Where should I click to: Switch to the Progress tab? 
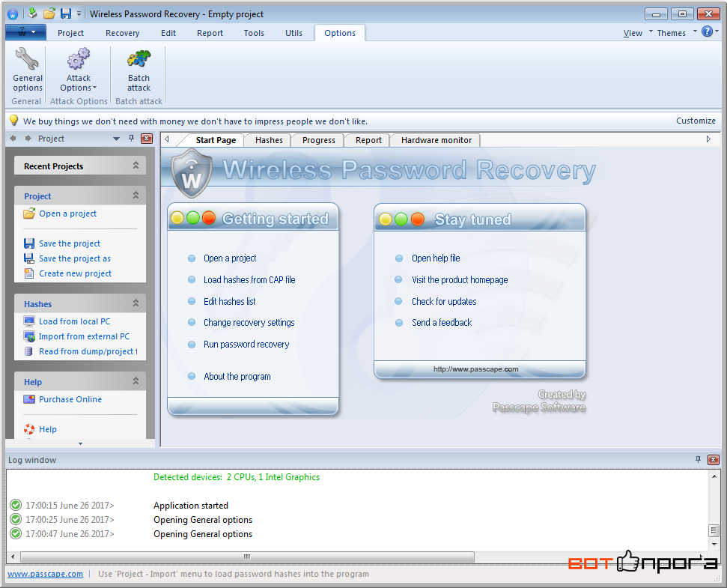point(319,140)
